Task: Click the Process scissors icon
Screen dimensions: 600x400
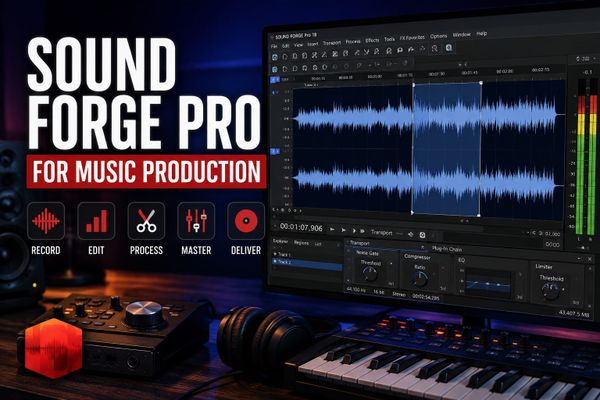Action: 146,221
